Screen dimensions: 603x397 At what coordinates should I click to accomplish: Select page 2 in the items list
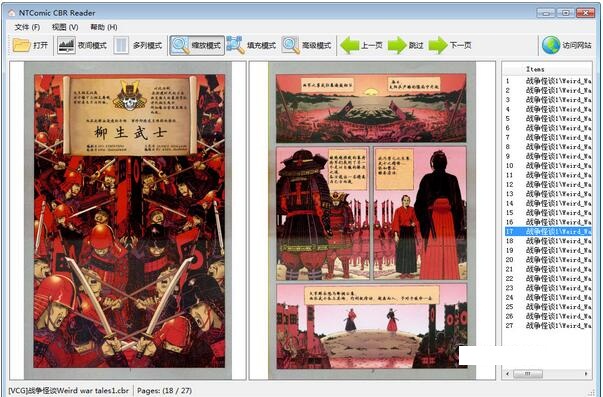(x=548, y=90)
